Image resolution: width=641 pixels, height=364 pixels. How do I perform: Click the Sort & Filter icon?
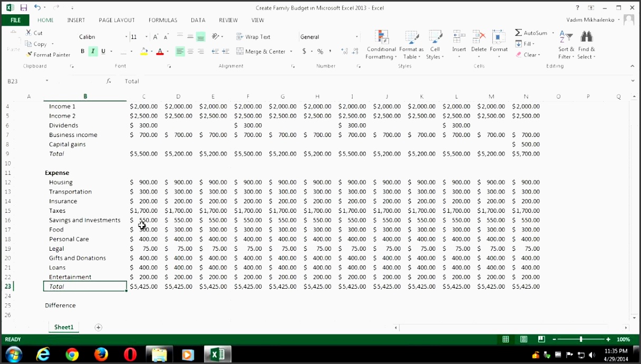(x=566, y=37)
